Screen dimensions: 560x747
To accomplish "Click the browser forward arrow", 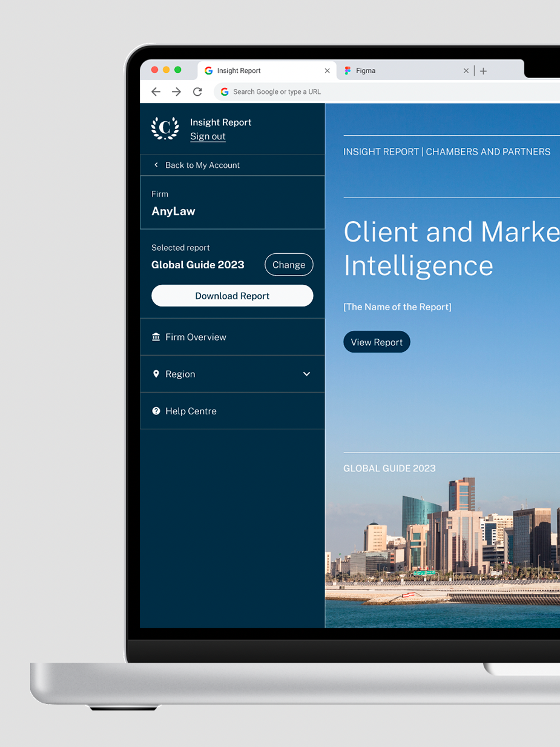I will pyautogui.click(x=176, y=91).
